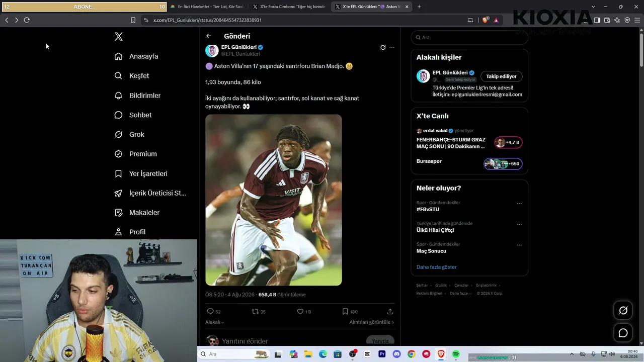Open Profil in the sidebar
The width and height of the screenshot is (644, 362).
130,232
